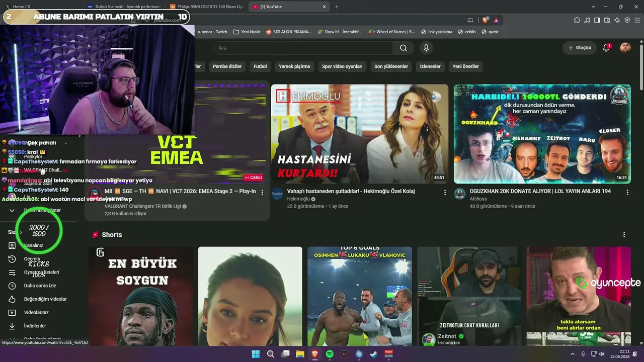Filter by Futbol chip

pyautogui.click(x=260, y=66)
